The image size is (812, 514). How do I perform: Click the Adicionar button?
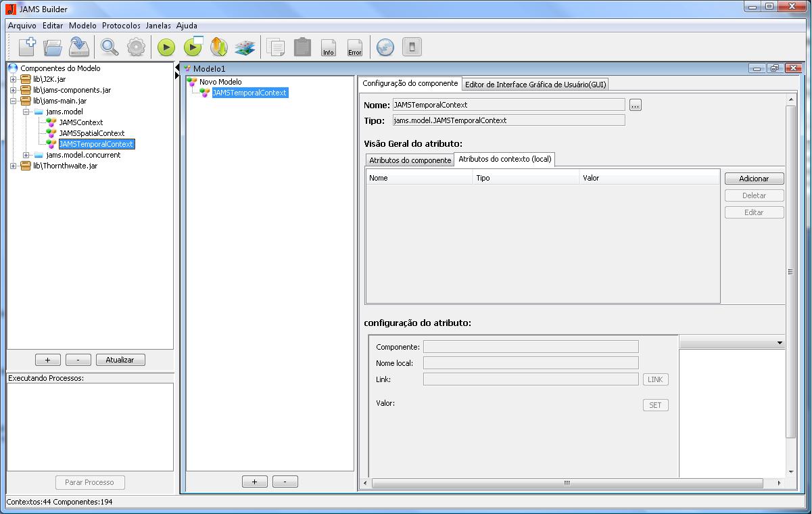coord(754,179)
